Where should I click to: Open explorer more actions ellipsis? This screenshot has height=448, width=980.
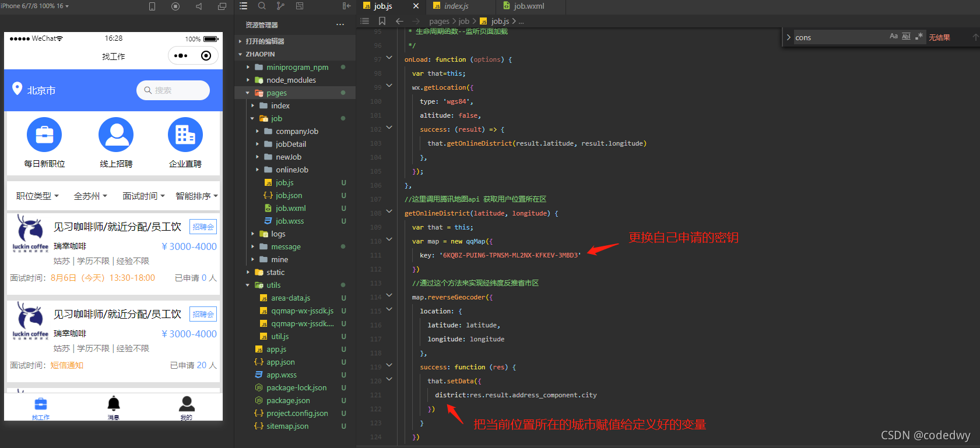pos(340,24)
